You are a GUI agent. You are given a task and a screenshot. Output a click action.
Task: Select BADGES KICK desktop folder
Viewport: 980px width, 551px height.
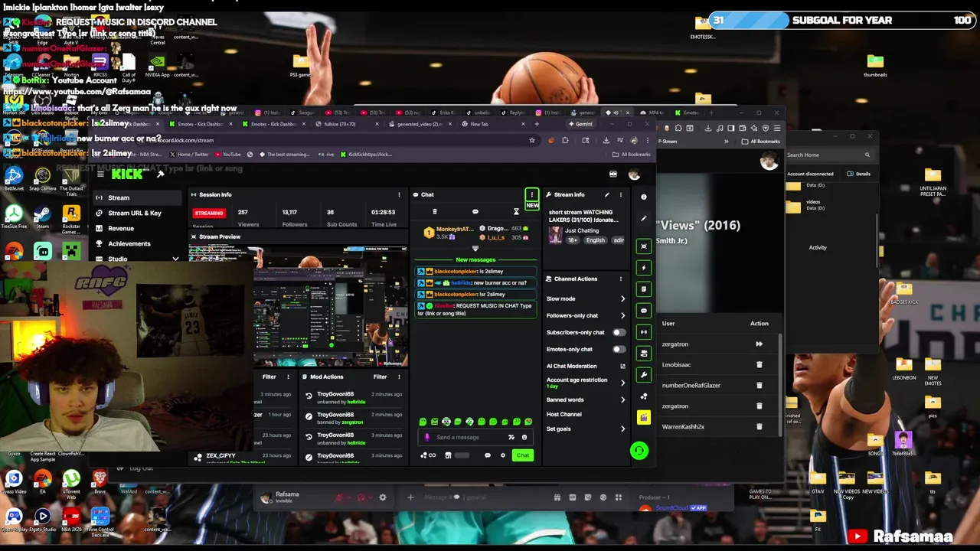(x=903, y=293)
